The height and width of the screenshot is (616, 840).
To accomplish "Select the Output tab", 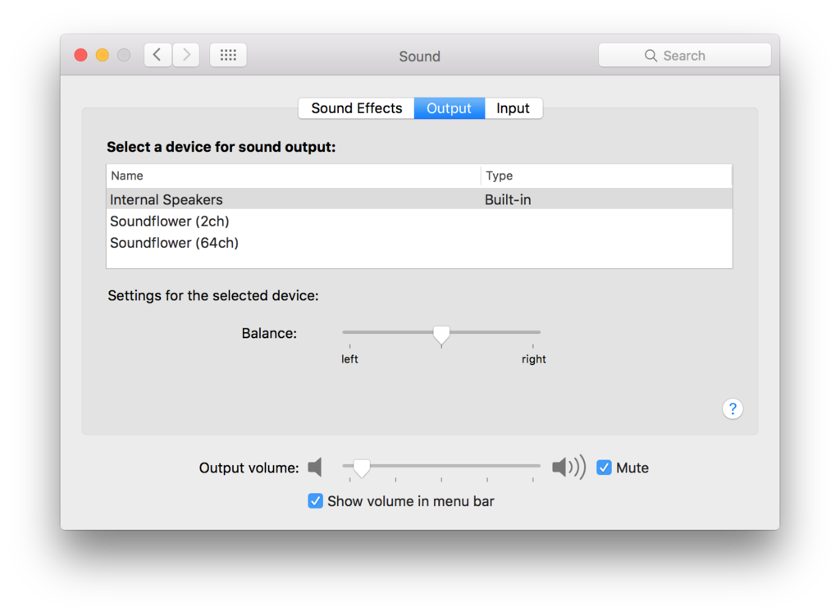I will [x=449, y=108].
